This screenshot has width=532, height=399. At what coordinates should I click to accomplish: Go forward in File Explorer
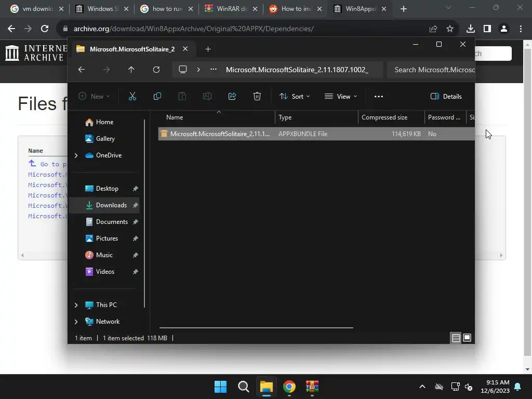click(x=107, y=70)
